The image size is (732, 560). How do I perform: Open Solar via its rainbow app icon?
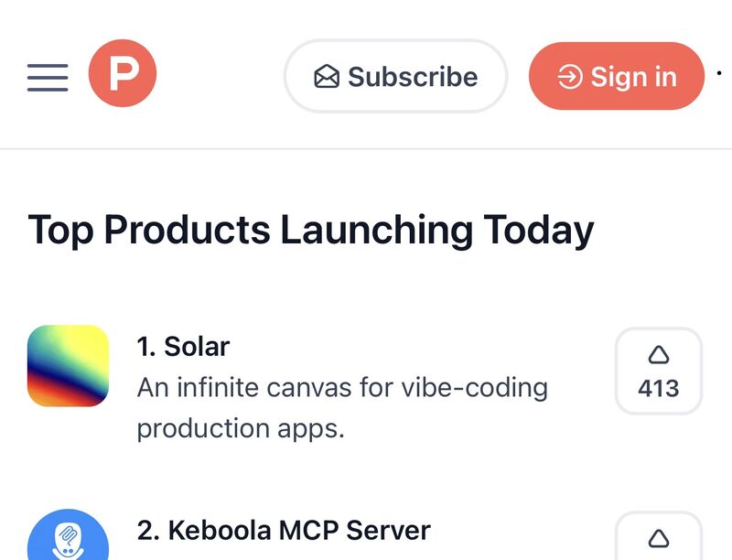(68, 365)
